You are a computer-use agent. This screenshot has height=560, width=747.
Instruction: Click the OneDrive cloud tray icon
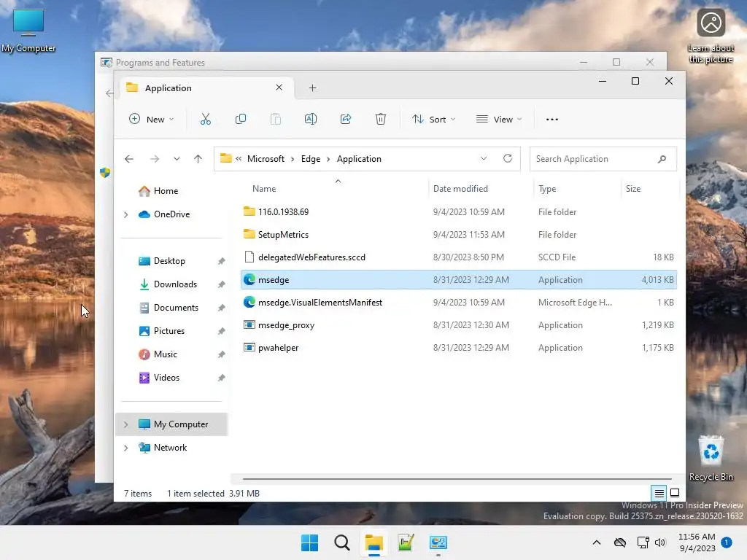pos(620,542)
